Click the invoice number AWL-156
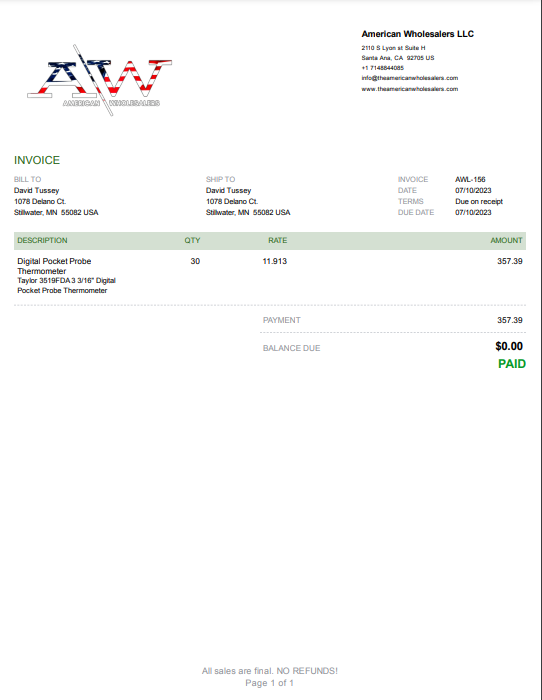The image size is (542, 700). (470, 179)
